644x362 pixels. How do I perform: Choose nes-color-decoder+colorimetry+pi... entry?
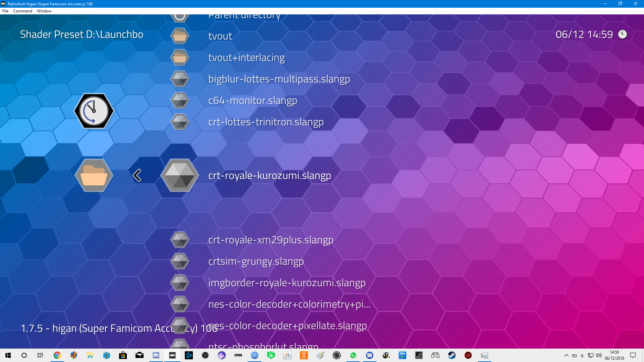coord(289,305)
